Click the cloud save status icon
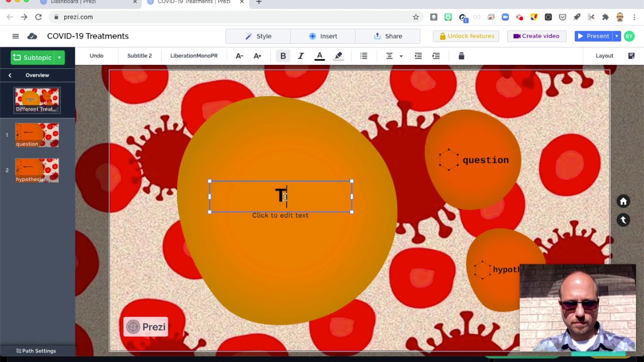The height and width of the screenshot is (362, 644). (x=32, y=36)
